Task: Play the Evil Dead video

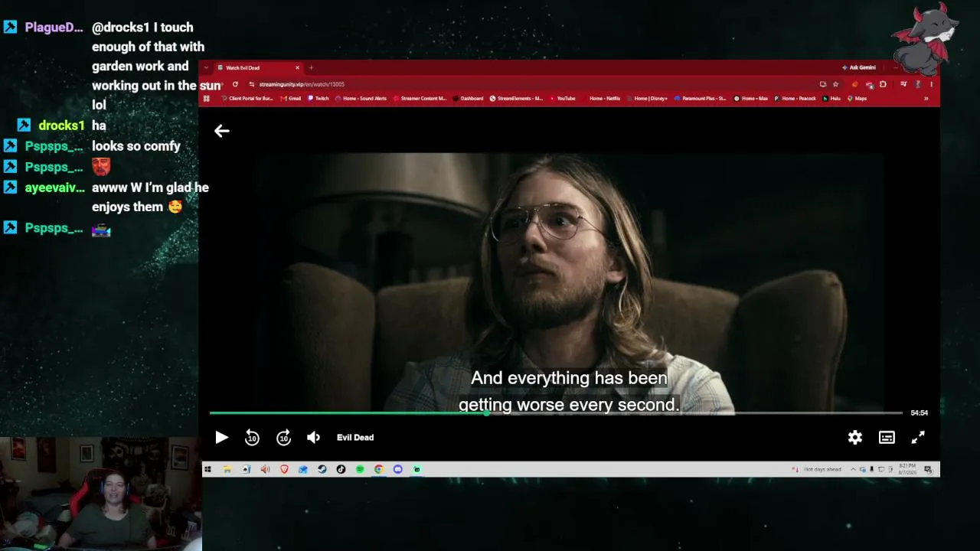Action: tap(221, 438)
